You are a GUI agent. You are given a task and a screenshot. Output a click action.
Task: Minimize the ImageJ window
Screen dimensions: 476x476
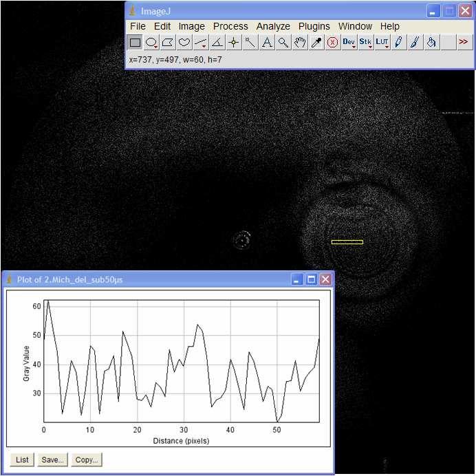tap(433, 12)
